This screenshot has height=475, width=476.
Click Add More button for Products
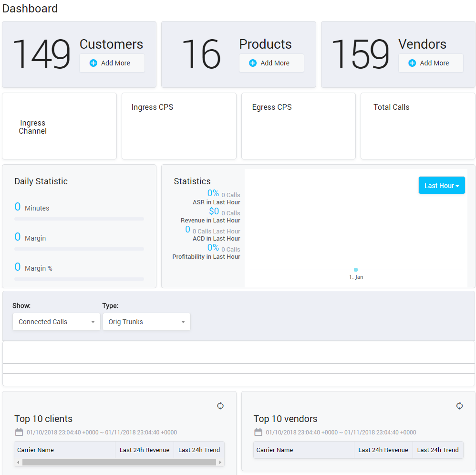pyautogui.click(x=271, y=63)
